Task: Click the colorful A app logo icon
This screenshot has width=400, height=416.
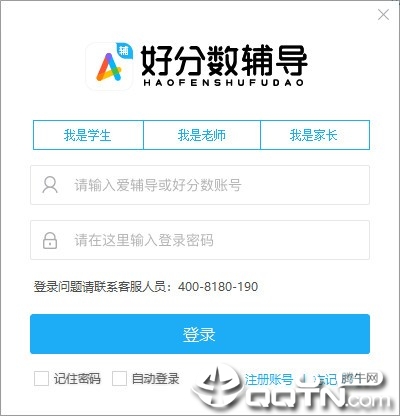Action: click(110, 66)
